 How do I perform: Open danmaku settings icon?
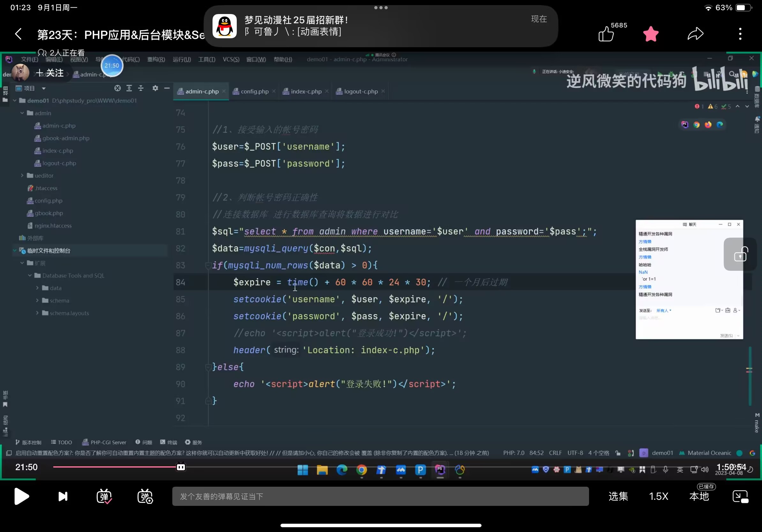click(x=145, y=496)
